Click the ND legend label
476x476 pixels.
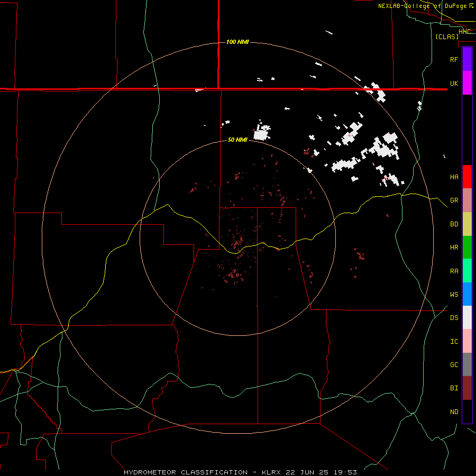point(454,412)
